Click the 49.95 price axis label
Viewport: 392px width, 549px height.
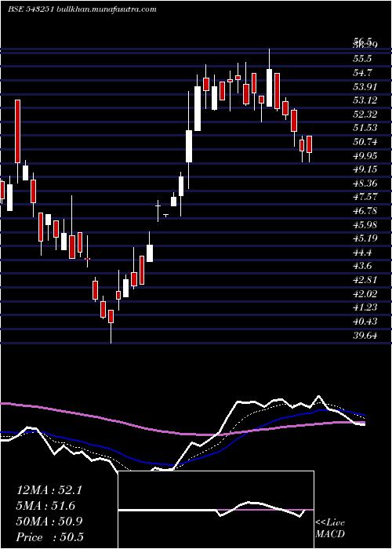tap(365, 156)
